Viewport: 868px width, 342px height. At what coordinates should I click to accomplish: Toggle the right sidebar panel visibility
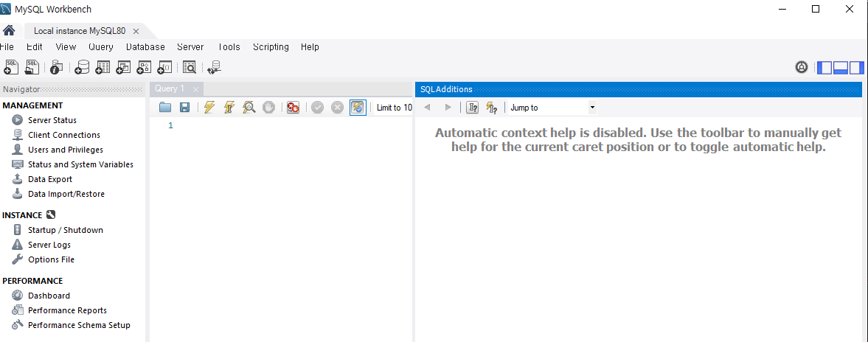tap(856, 68)
